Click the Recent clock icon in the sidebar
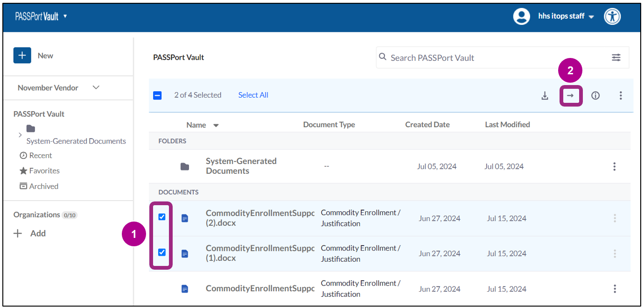 pyautogui.click(x=22, y=155)
